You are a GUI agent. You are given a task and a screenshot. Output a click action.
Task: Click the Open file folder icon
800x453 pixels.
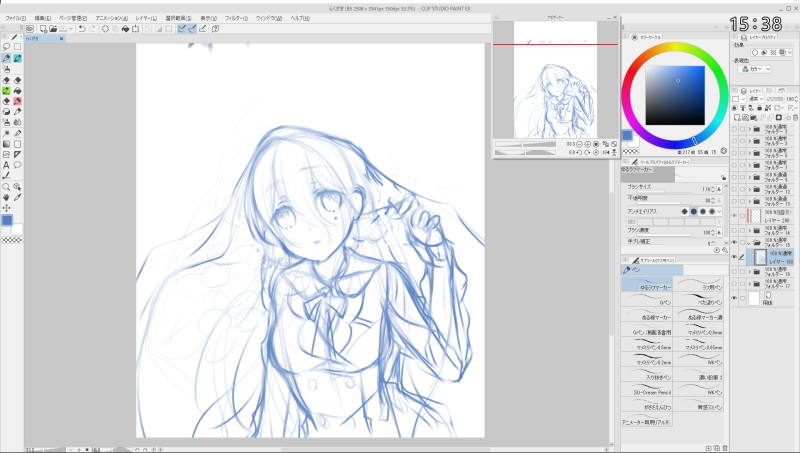[53, 29]
